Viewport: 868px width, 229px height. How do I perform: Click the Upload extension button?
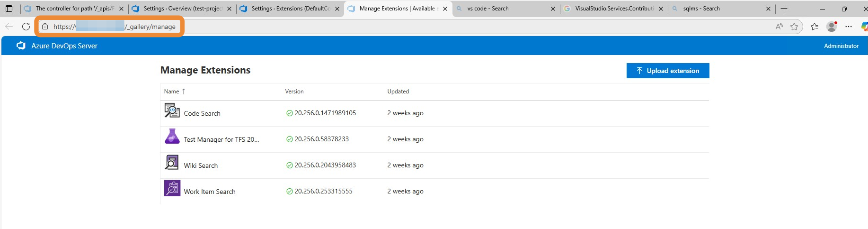point(668,71)
